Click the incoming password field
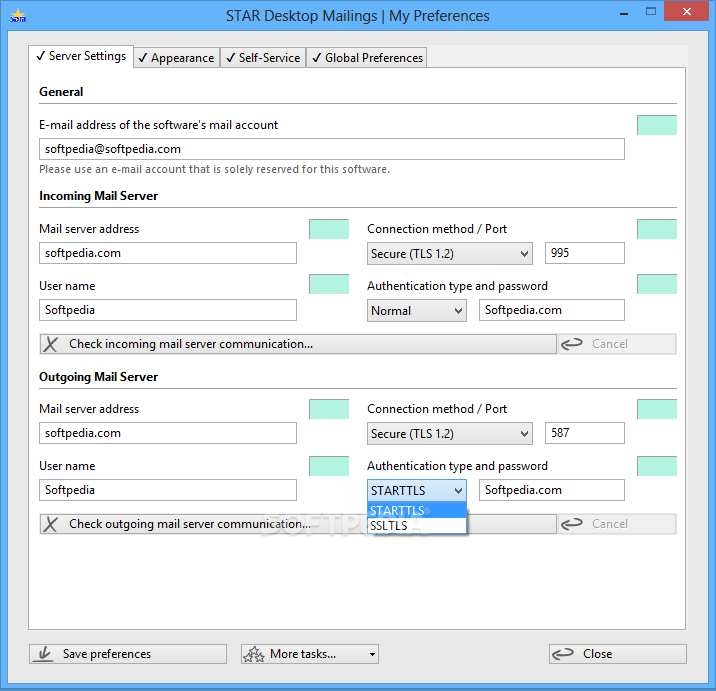The image size is (716, 691). point(552,310)
